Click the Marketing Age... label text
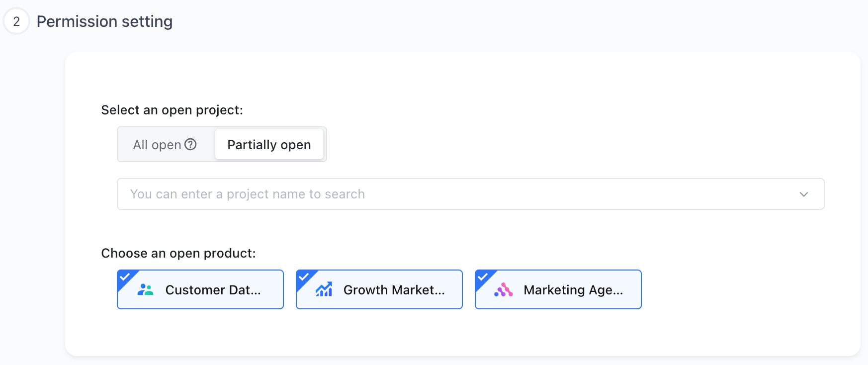This screenshot has height=365, width=868. pos(573,290)
